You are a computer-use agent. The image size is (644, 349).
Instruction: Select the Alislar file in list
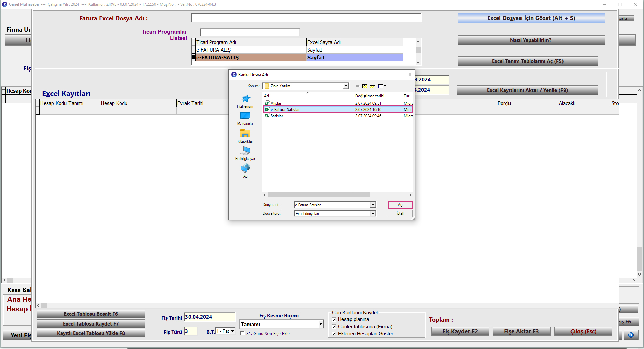tap(276, 103)
